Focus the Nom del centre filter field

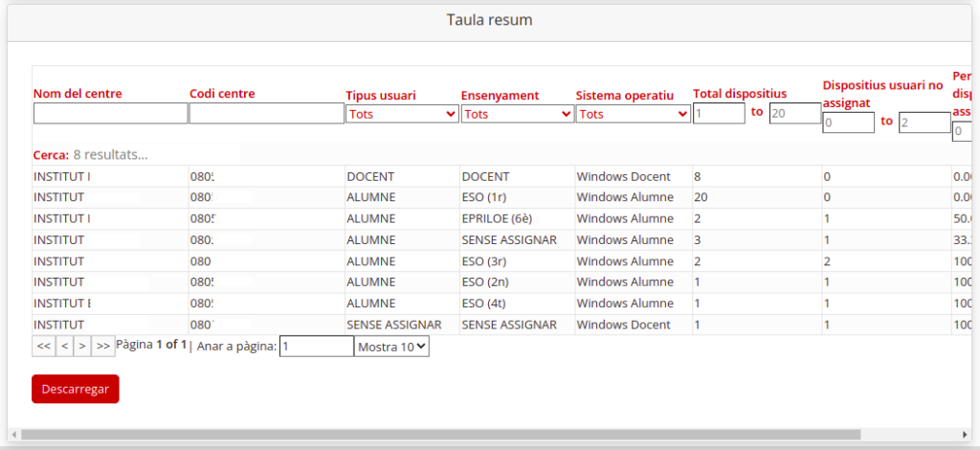click(x=111, y=114)
